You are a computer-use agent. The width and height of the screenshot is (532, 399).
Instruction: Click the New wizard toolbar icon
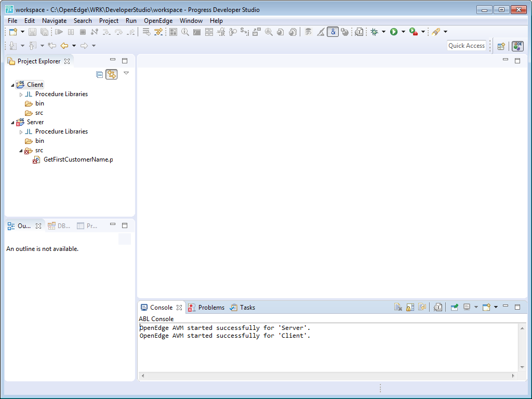(x=13, y=32)
